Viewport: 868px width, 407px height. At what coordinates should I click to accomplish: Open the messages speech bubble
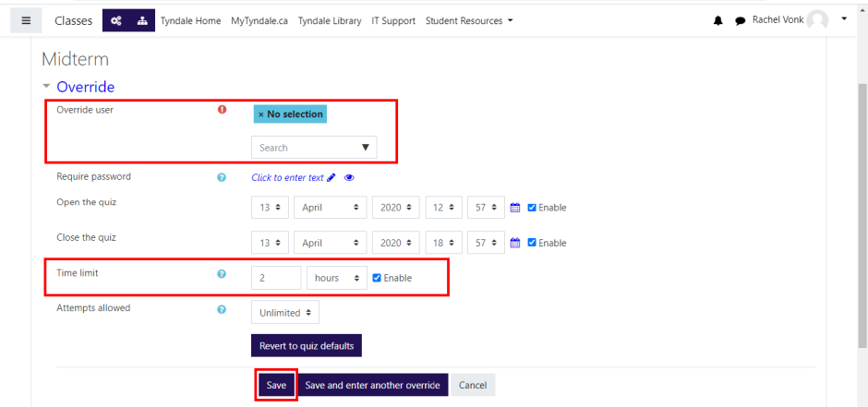click(740, 21)
